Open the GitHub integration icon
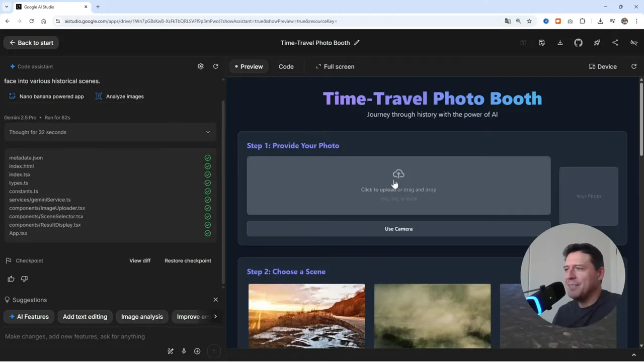Image resolution: width=644 pixels, height=362 pixels. click(x=578, y=43)
